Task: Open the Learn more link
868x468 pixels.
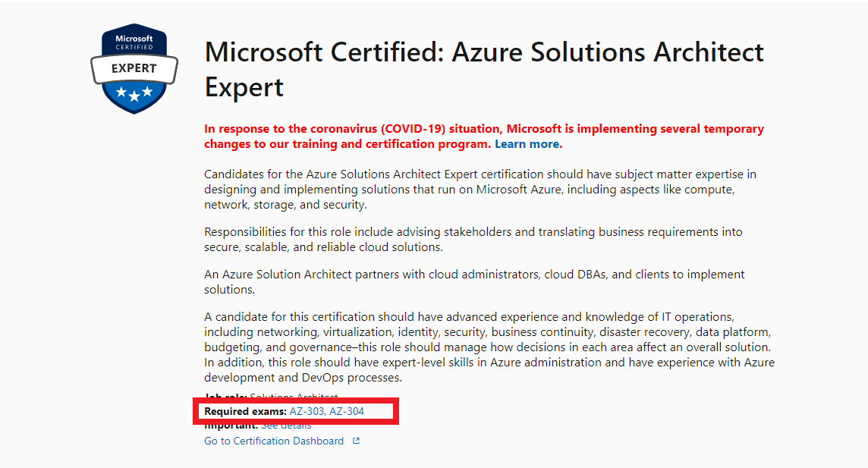Action: coord(527,144)
